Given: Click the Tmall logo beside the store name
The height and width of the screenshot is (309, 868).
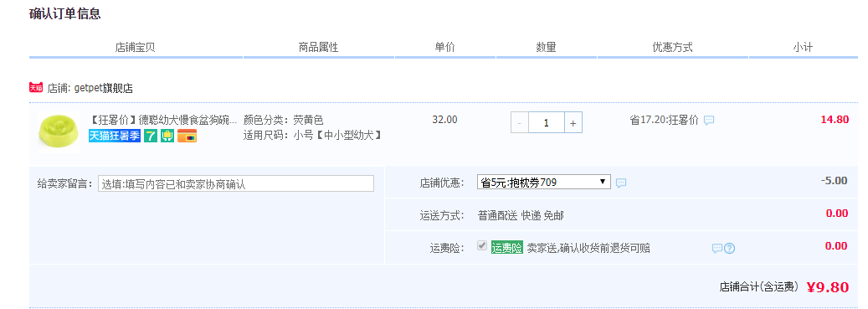Looking at the screenshot, I should tap(36, 87).
